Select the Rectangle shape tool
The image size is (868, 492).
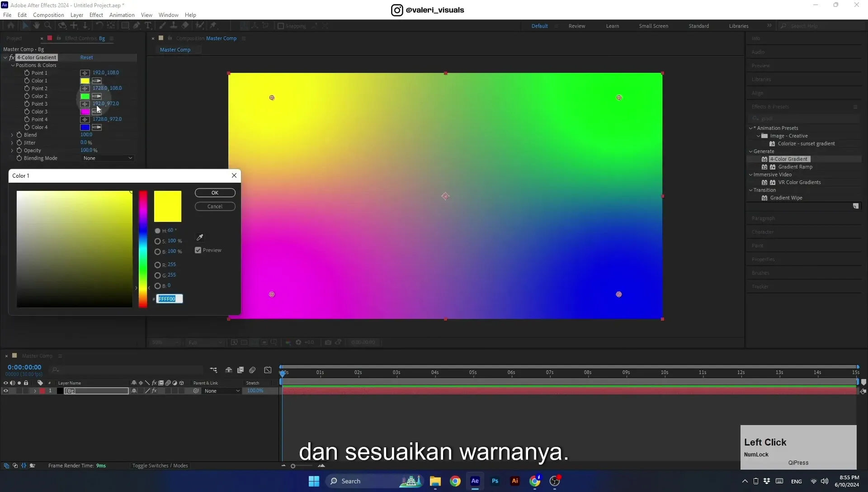(x=125, y=26)
